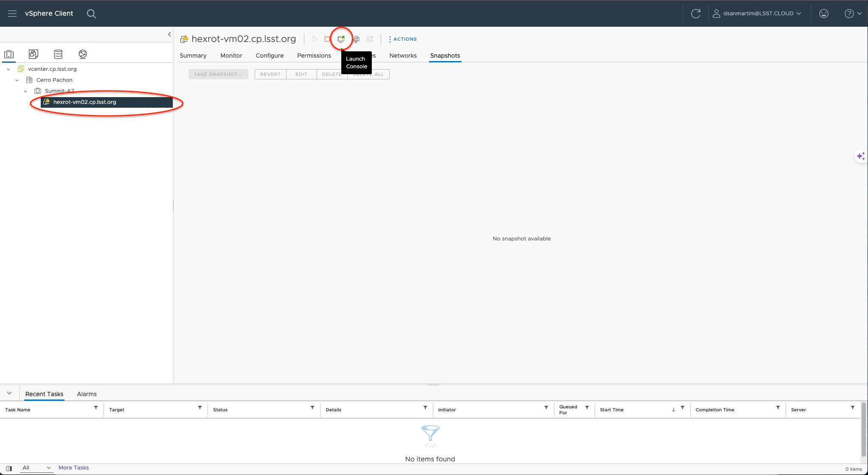
Task: Open the help question mark menu
Action: [853, 14]
